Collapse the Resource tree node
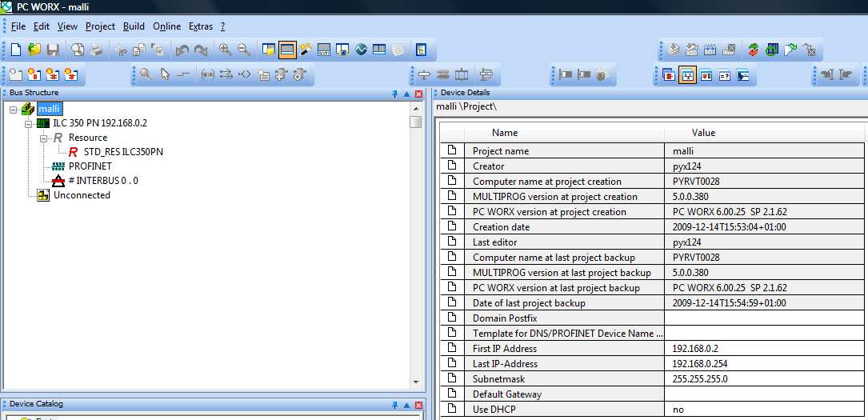The image size is (868, 420). pos(44,138)
